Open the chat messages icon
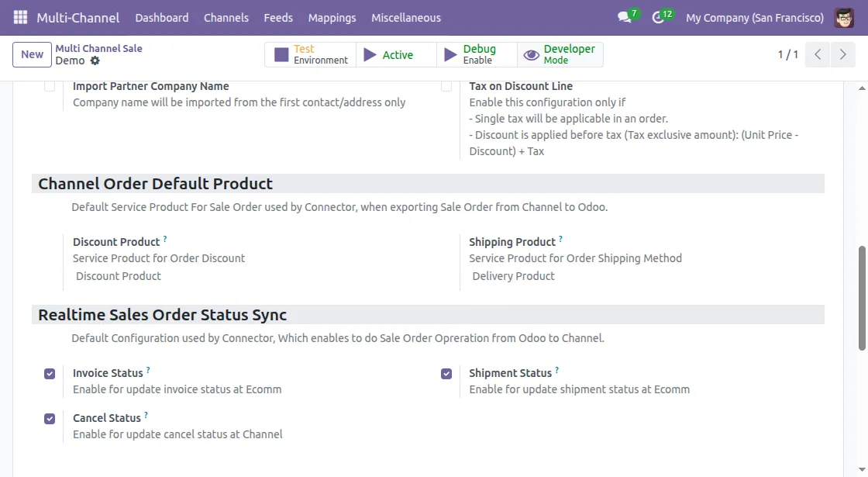Image resolution: width=868 pixels, height=477 pixels. pos(625,17)
